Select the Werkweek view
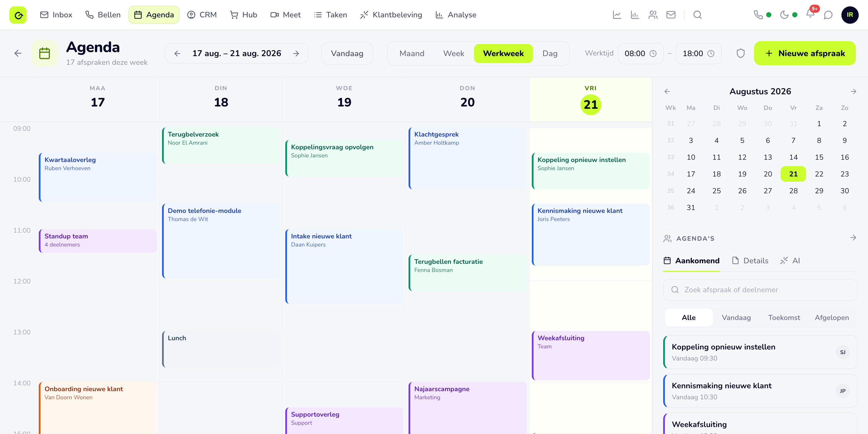Viewport: 868px width, 434px height. [x=503, y=54]
